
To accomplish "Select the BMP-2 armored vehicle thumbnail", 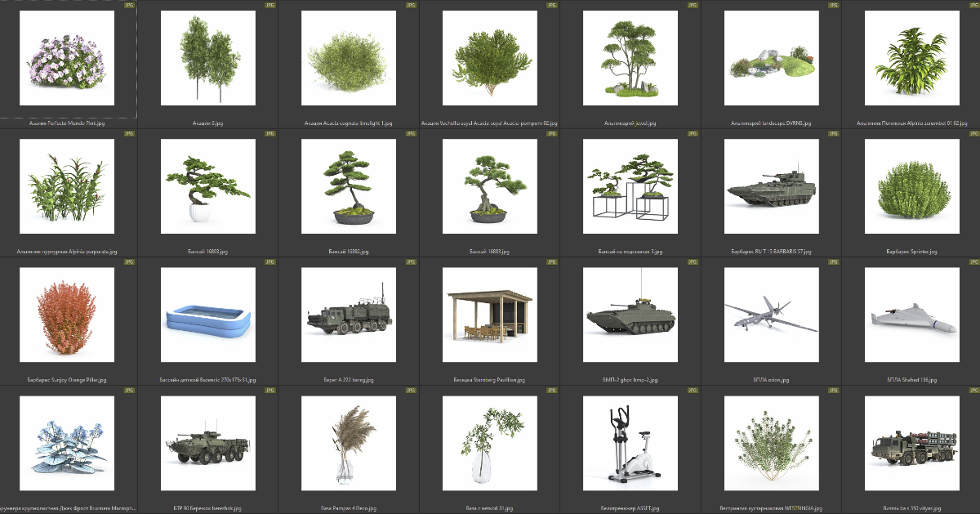I will tap(630, 315).
